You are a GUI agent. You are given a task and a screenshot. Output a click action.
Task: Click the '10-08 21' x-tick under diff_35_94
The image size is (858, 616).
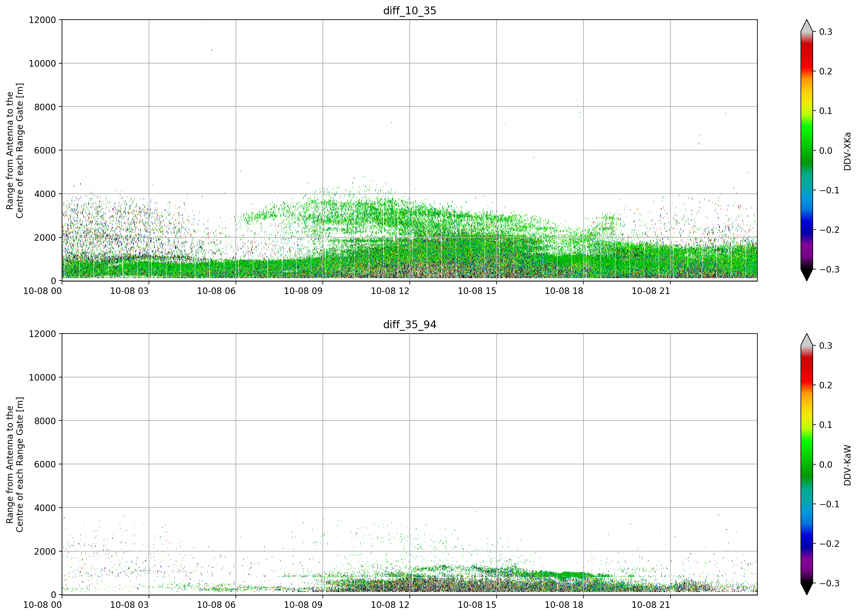651,605
